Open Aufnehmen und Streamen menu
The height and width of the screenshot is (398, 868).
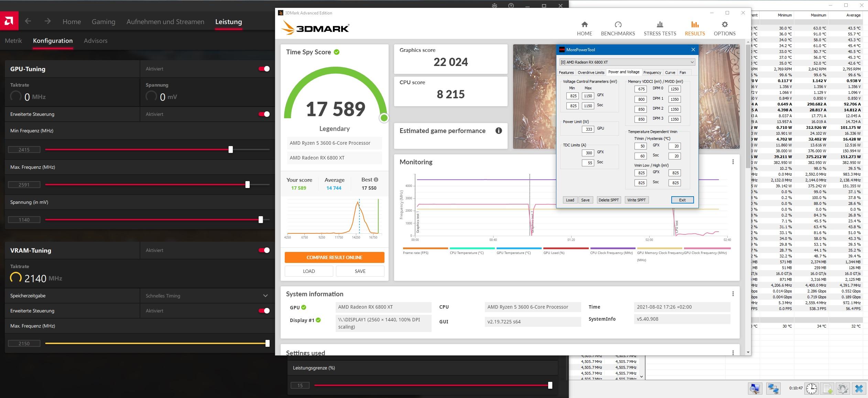pyautogui.click(x=165, y=22)
